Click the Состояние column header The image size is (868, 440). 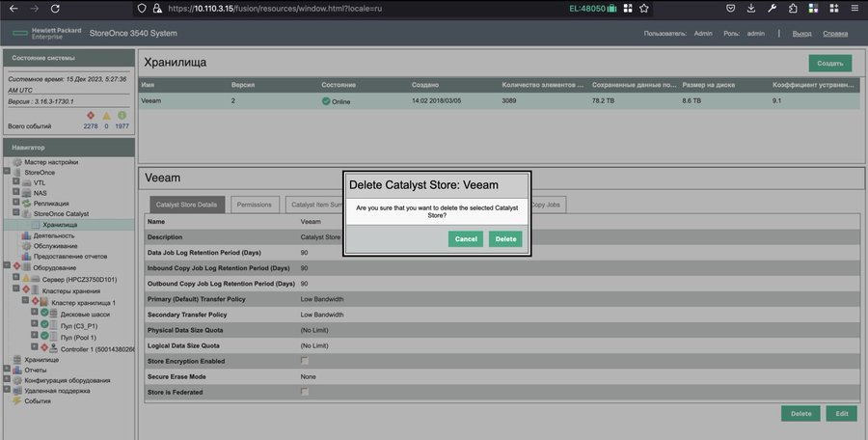[x=339, y=85]
